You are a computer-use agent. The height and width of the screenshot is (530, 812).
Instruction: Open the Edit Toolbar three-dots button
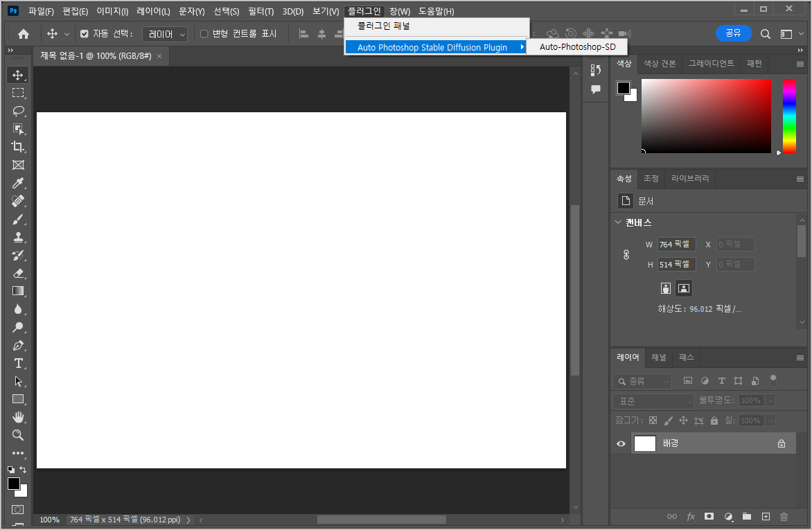coord(18,453)
